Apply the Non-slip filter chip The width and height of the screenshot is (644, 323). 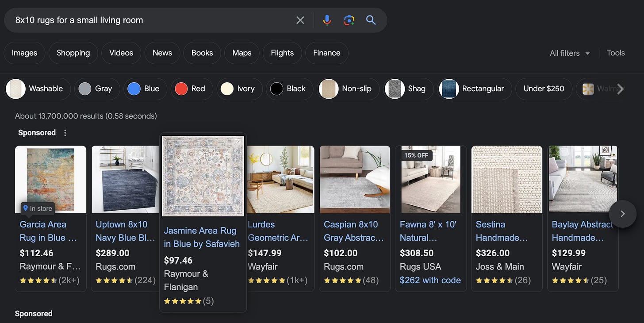(349, 88)
